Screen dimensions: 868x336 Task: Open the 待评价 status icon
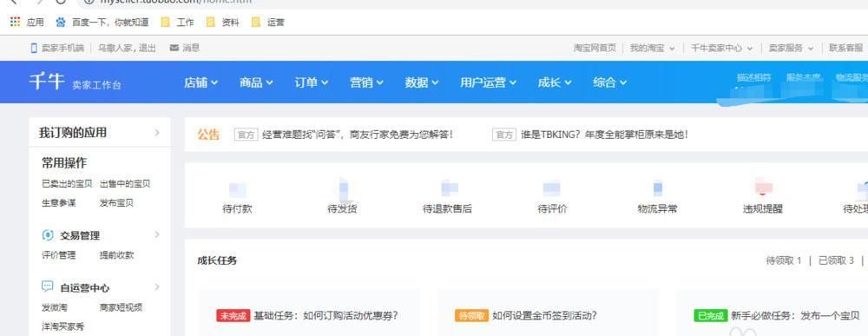(552, 188)
